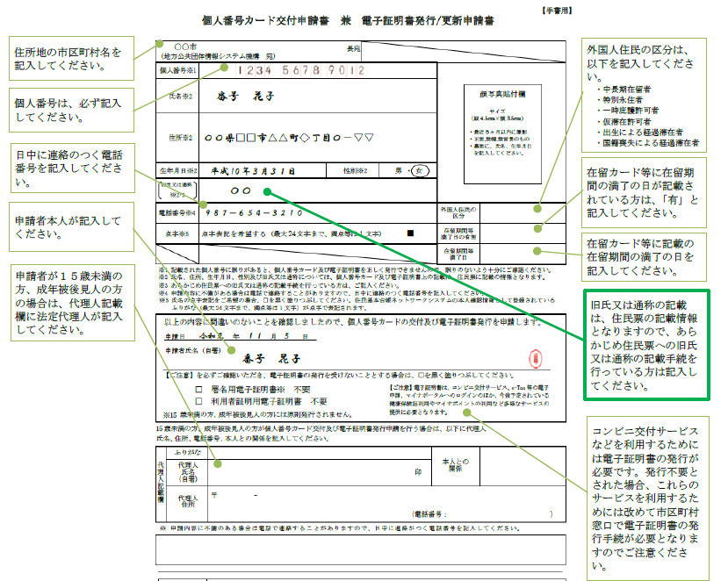Click the 生年月日 field showing 平成10年3月31日
The height and width of the screenshot is (581, 728).
(263, 171)
